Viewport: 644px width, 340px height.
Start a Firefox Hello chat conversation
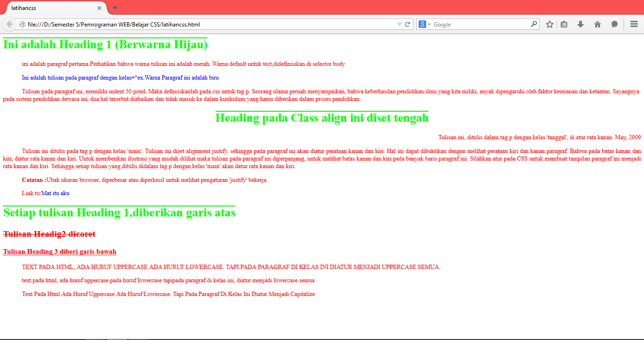tap(614, 24)
